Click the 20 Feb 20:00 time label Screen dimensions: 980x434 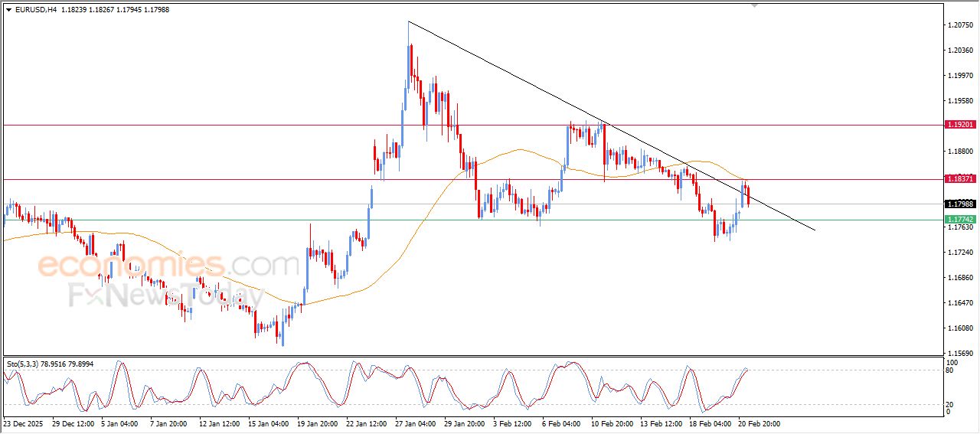[759, 423]
